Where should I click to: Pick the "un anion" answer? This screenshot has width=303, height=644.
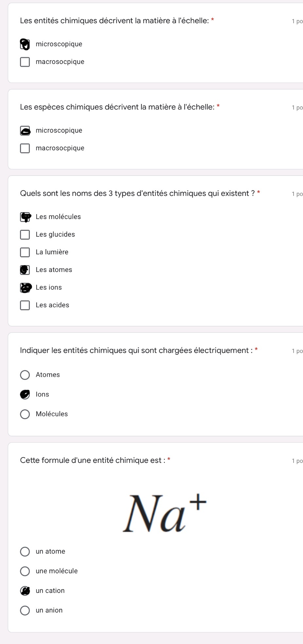click(x=25, y=610)
